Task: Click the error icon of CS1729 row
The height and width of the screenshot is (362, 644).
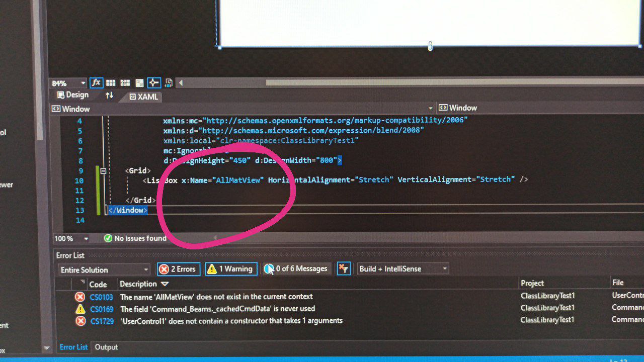Action: pos(80,321)
